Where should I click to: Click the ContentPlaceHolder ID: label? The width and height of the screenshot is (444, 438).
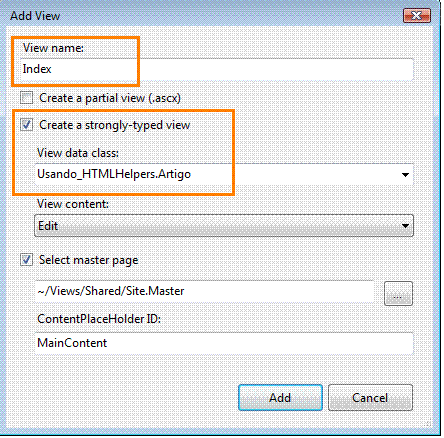pyautogui.click(x=99, y=319)
